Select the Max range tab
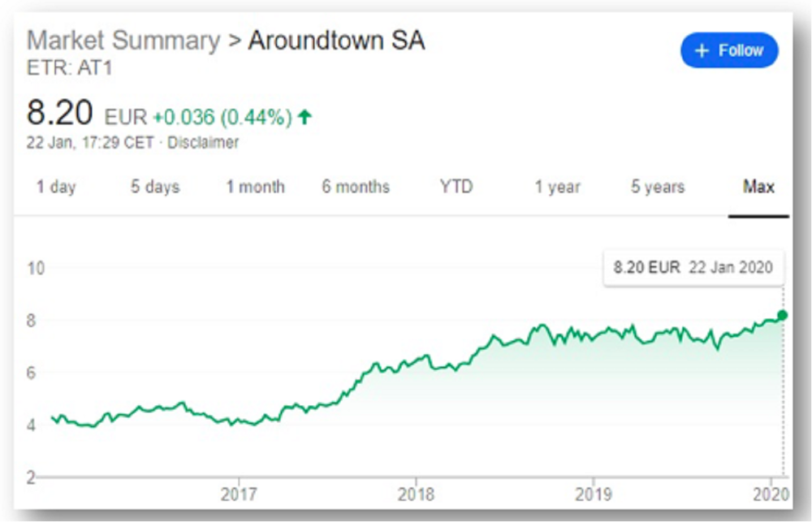812x522 pixels. 758,187
